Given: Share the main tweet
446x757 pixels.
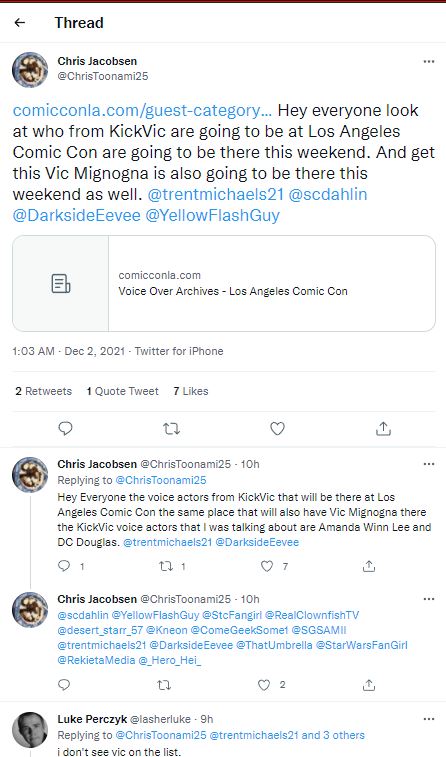Looking at the screenshot, I should (383, 428).
